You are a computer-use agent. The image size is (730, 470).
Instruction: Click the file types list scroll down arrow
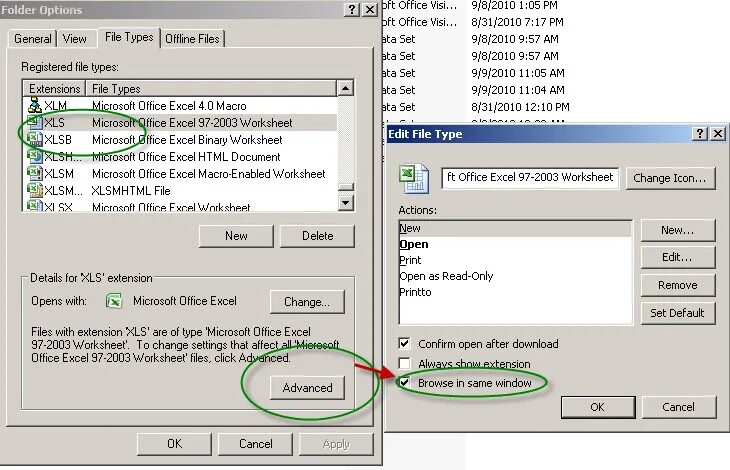click(345, 202)
